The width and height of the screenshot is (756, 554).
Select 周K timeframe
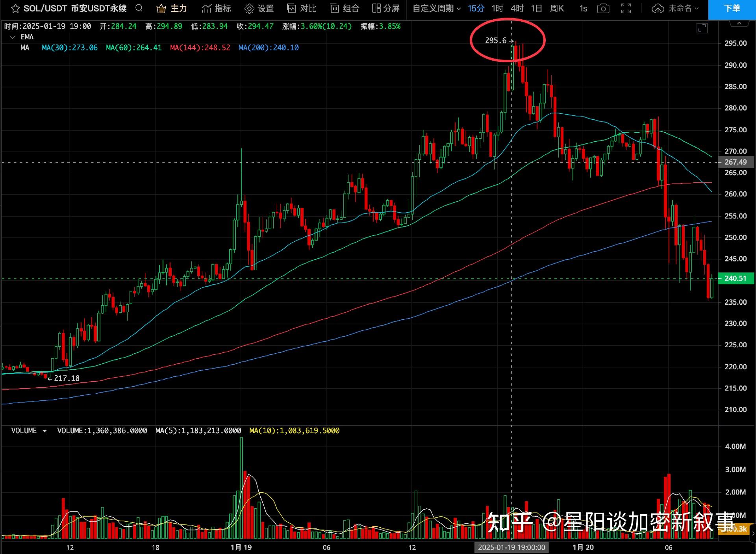click(x=557, y=8)
